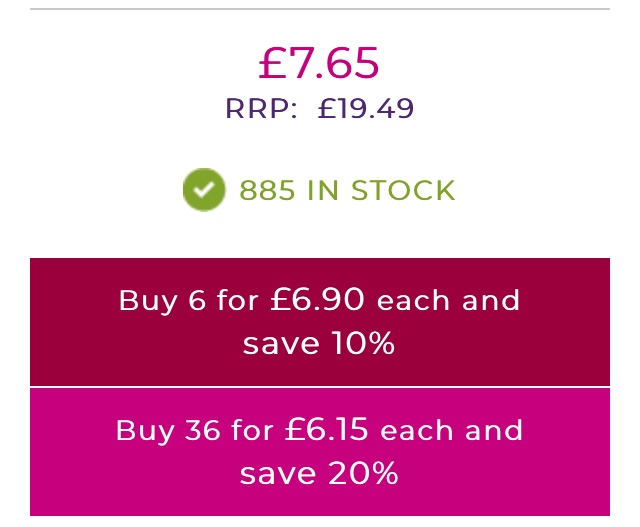The height and width of the screenshot is (527, 640).
Task: Click the save 20% text
Action: pos(319,473)
